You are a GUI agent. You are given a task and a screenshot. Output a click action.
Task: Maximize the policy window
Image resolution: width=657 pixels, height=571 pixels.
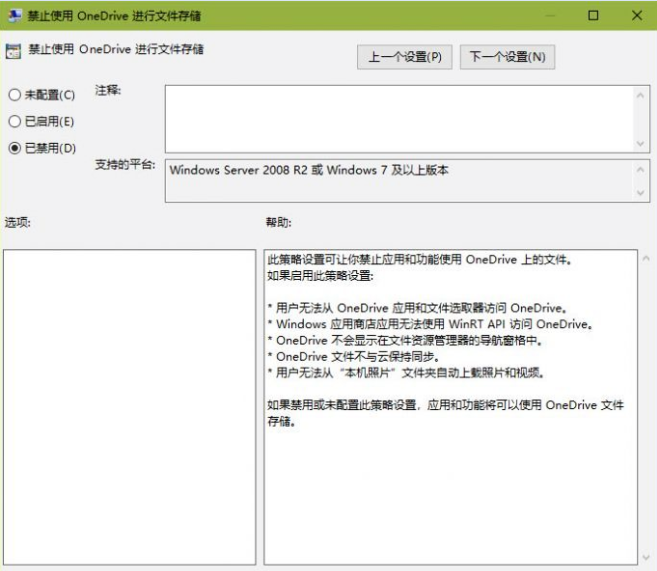(x=593, y=16)
